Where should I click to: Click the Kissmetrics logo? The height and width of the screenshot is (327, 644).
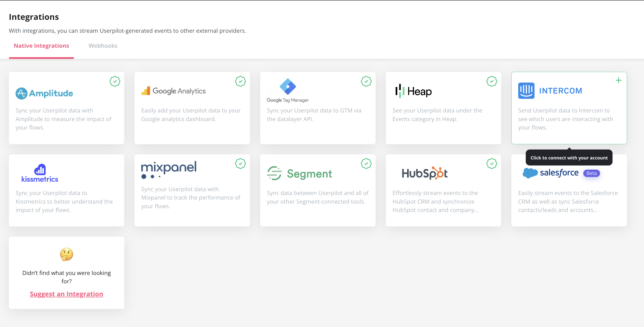pyautogui.click(x=40, y=173)
